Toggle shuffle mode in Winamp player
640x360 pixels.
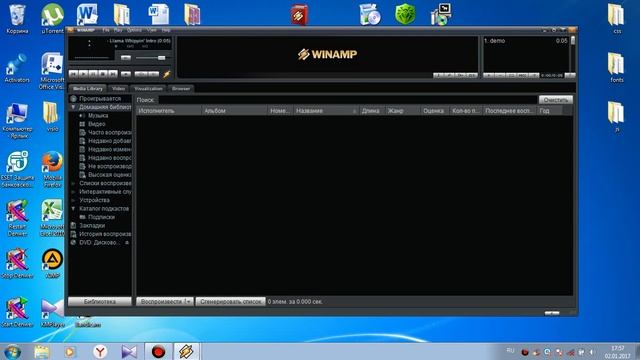pos(141,74)
